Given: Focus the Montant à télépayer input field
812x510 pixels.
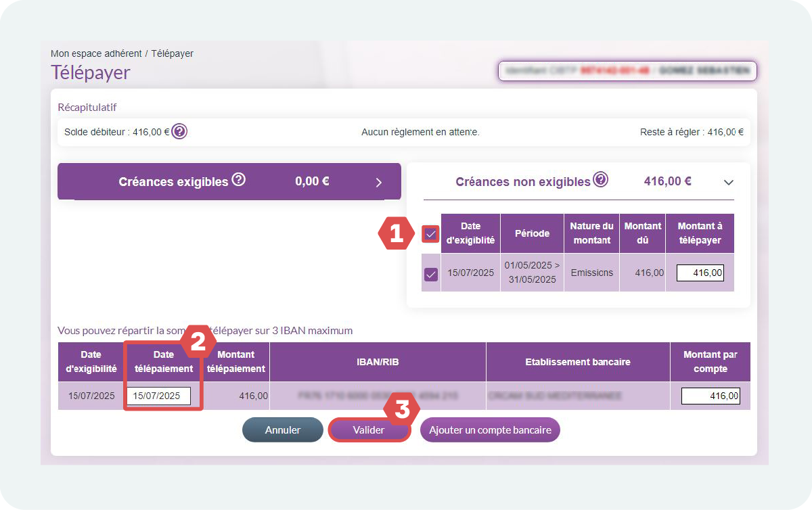Looking at the screenshot, I should click(x=700, y=273).
